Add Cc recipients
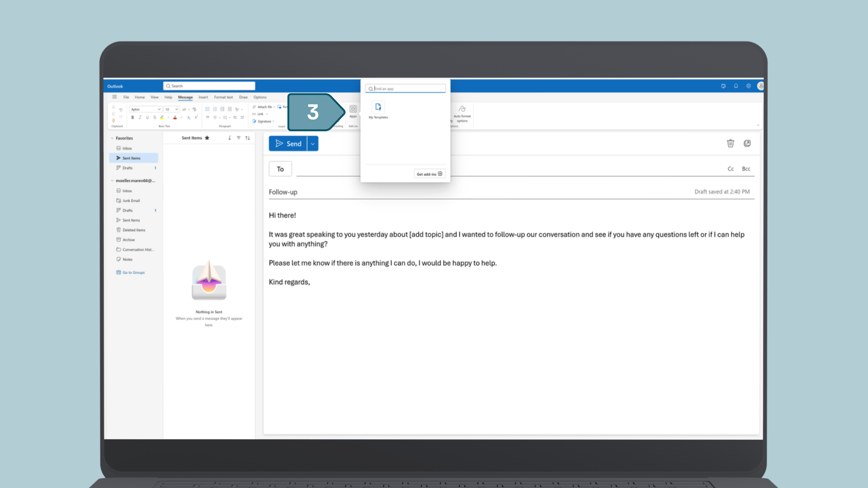This screenshot has width=868, height=488. pos(731,169)
